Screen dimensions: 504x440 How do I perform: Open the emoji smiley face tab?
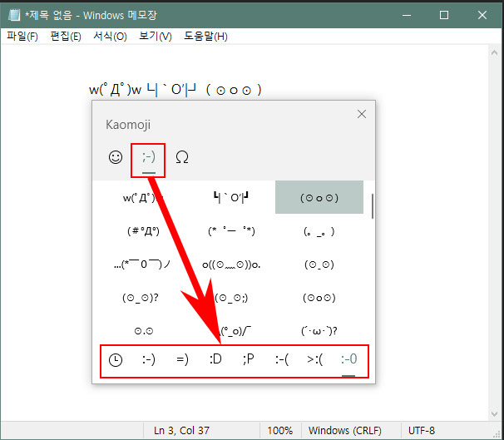pos(116,157)
